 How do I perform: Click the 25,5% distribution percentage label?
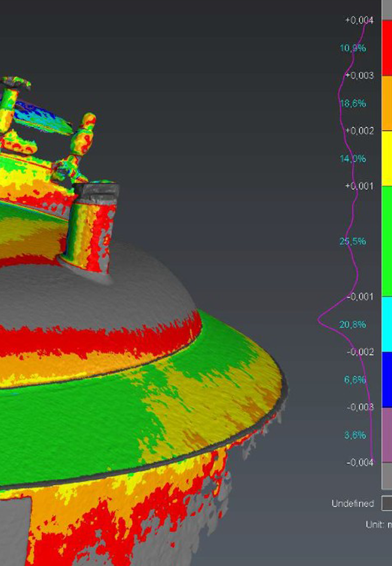[x=352, y=241]
